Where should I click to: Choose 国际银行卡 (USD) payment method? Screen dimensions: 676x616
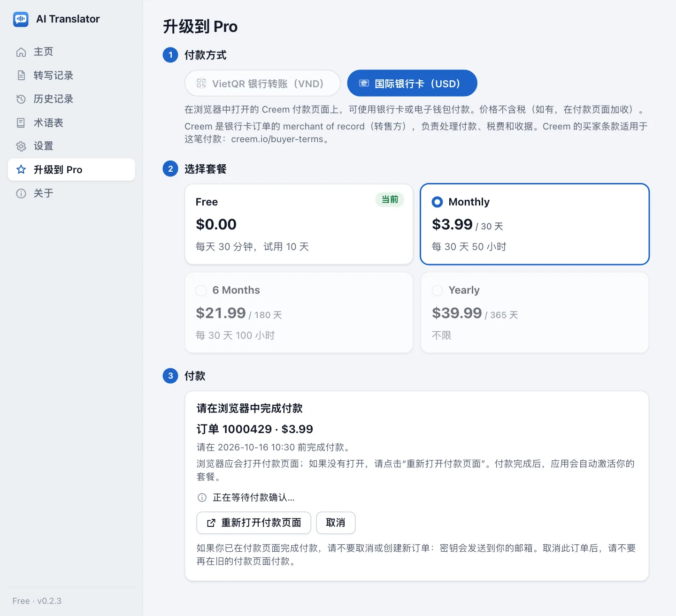click(412, 84)
